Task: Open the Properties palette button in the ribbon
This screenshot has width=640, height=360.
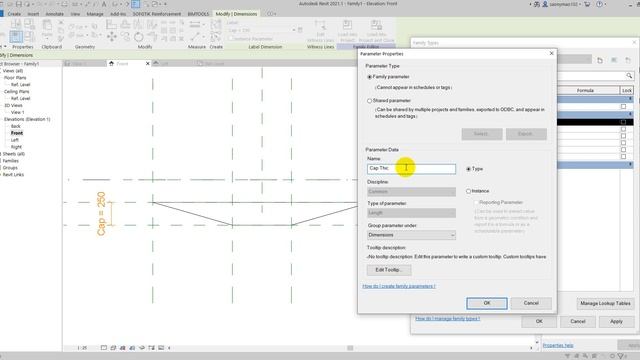Action: (x=16, y=37)
